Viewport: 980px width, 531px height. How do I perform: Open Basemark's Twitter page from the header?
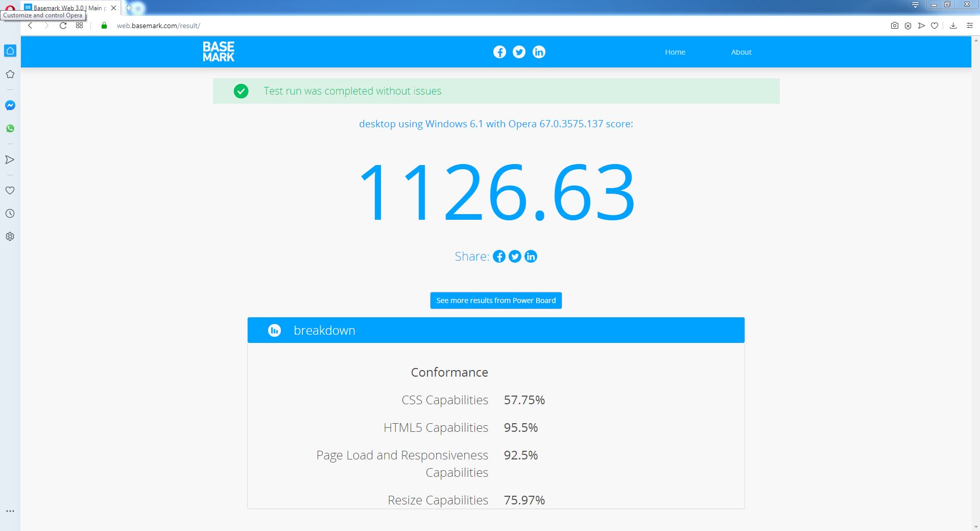coord(519,52)
